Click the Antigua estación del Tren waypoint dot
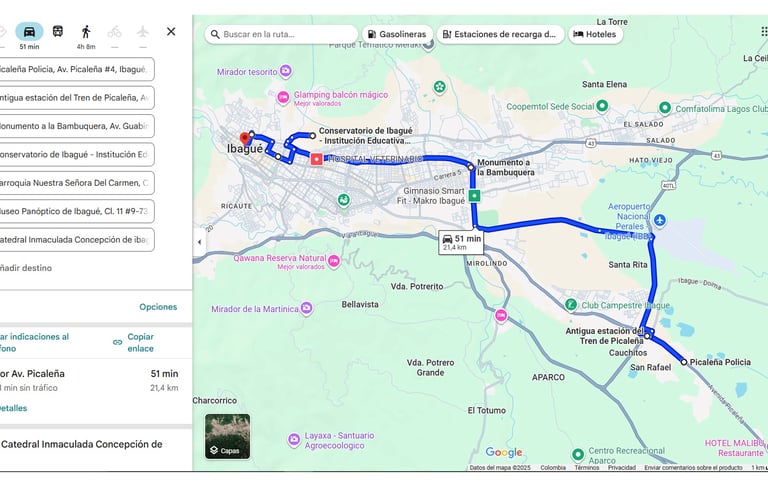The width and height of the screenshot is (768, 487). click(x=647, y=336)
